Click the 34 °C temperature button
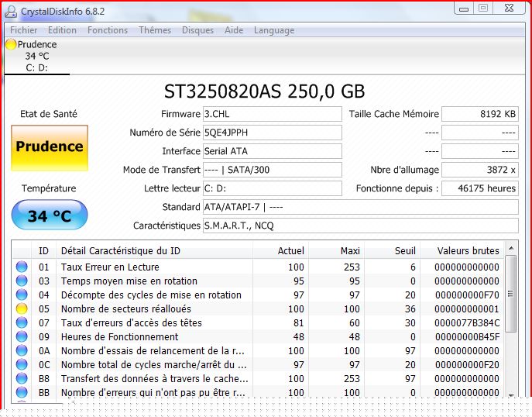Viewport: 532px width, 417px height. pos(50,215)
